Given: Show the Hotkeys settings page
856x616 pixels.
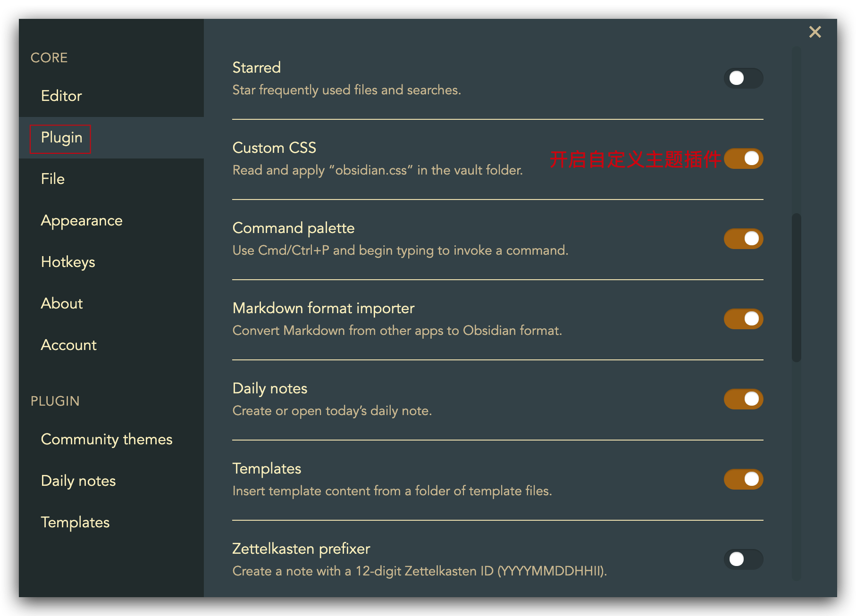Looking at the screenshot, I should coord(68,262).
